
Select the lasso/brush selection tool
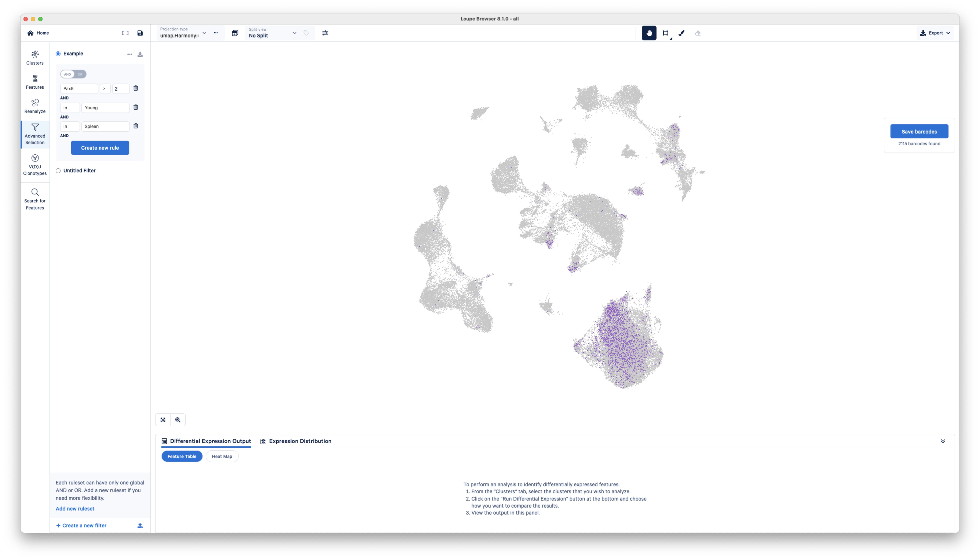(681, 33)
